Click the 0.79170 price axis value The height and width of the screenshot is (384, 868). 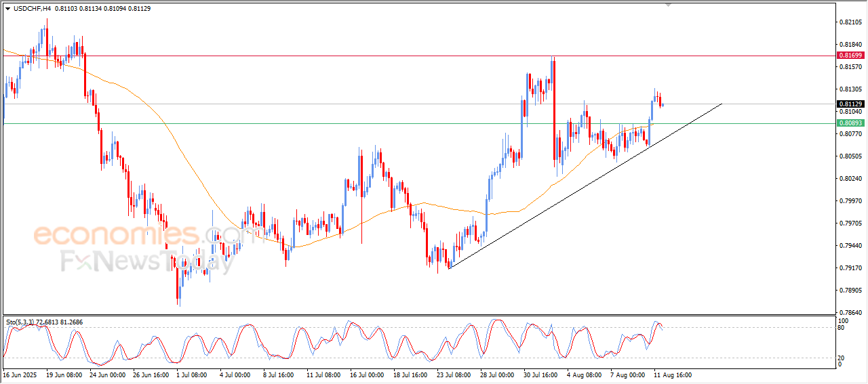pyautogui.click(x=850, y=268)
